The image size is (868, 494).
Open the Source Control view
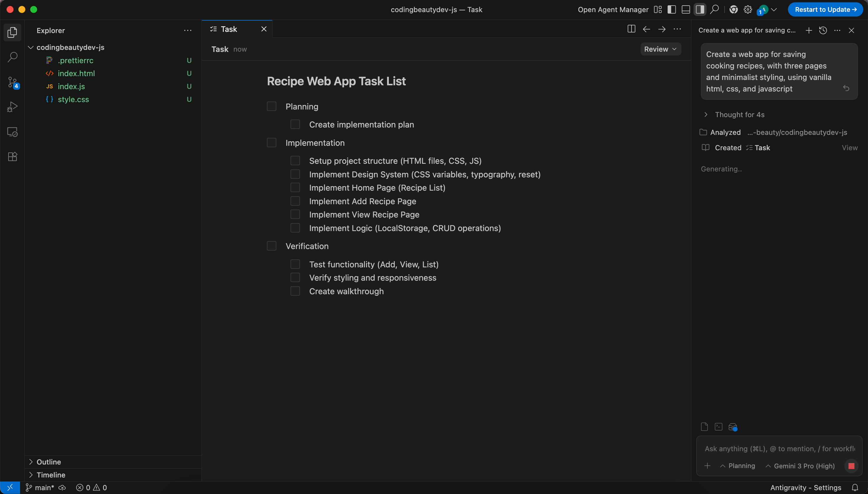[x=12, y=82]
